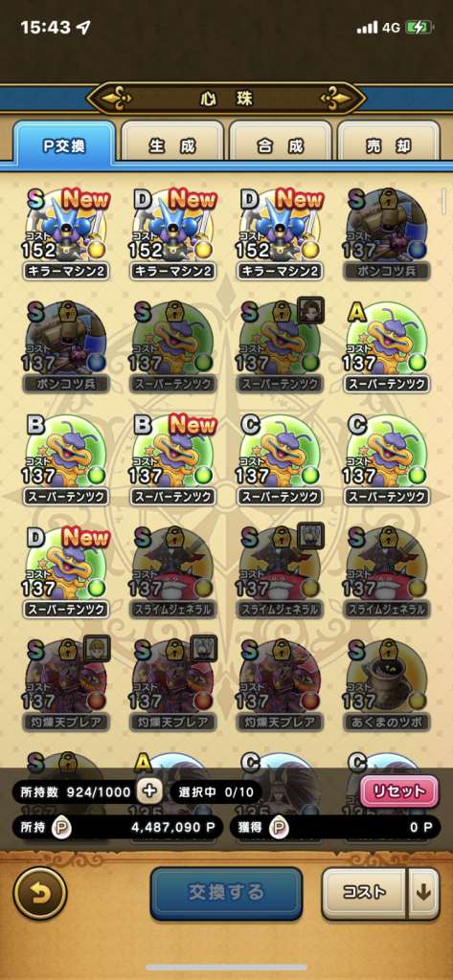Select the A-rank スーパーテンツク orb
Image resolution: width=453 pixels, height=980 pixels.
pyautogui.click(x=387, y=346)
